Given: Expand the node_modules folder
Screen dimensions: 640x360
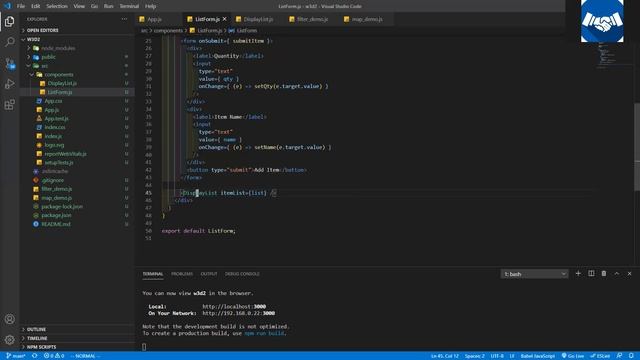Looking at the screenshot, I should (x=58, y=48).
